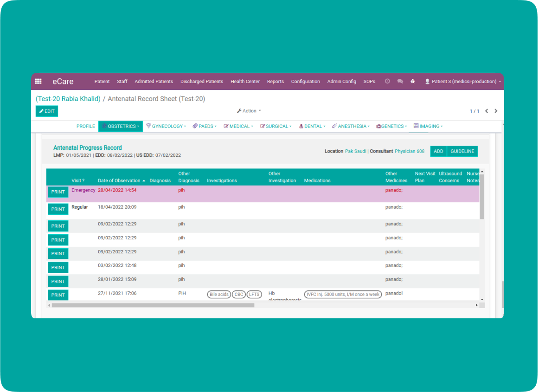Screen dimensions: 538x392
Task: Open the apps grid menu icon
Action: coord(38,81)
